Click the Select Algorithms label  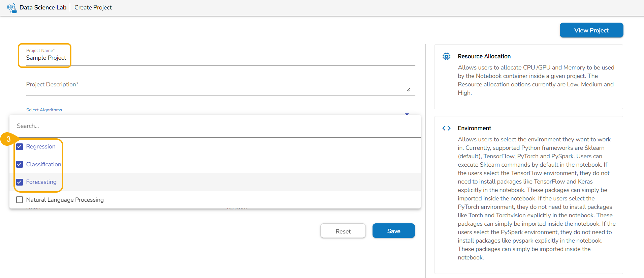point(44,110)
